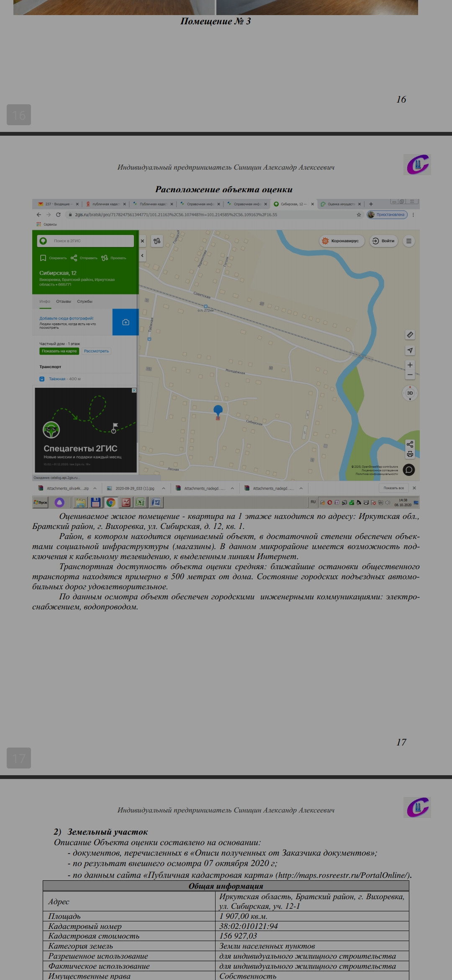Open a new browser tab with plus

(371, 204)
